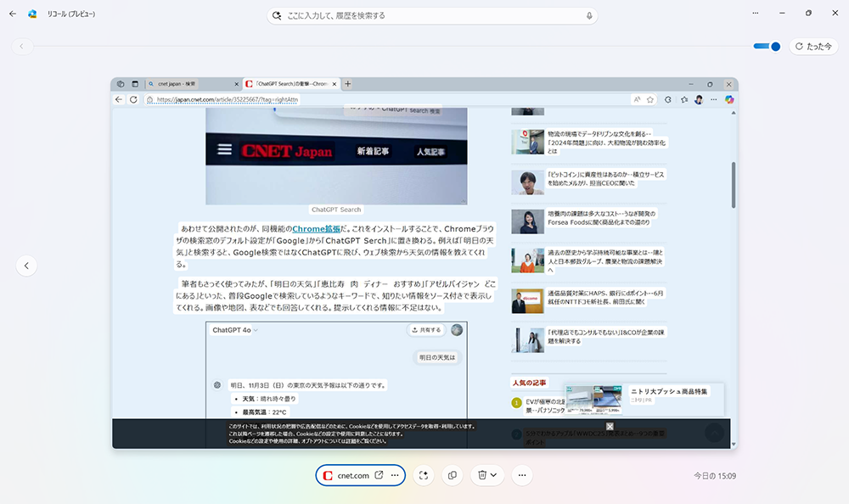Click the favorites star in the address bar
The width and height of the screenshot is (849, 504).
tap(650, 99)
